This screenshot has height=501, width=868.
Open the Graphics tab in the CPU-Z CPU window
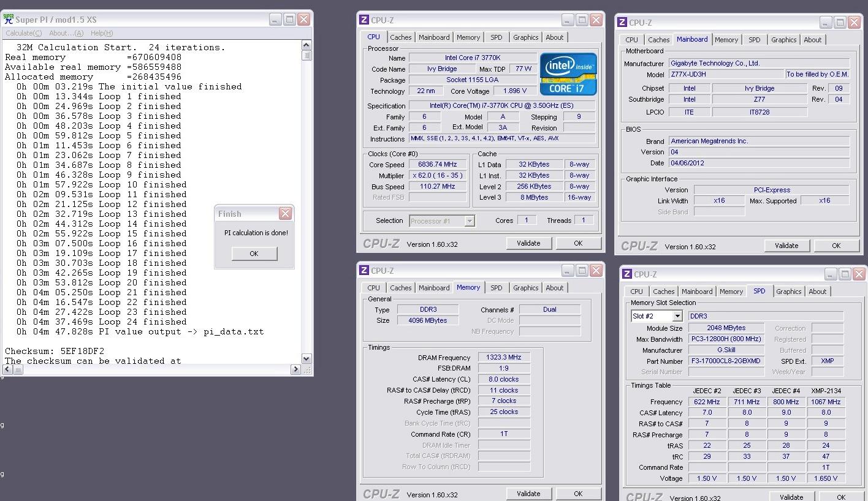pyautogui.click(x=526, y=37)
